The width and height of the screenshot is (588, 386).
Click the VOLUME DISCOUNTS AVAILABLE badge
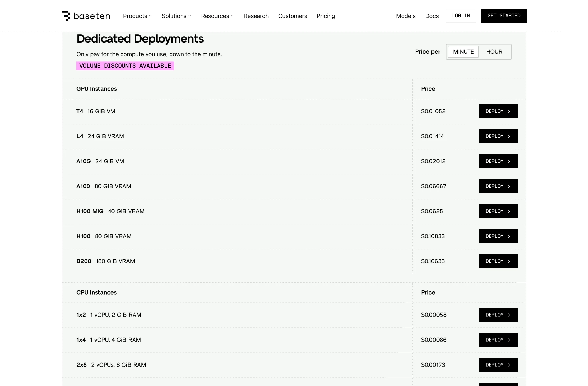point(125,66)
